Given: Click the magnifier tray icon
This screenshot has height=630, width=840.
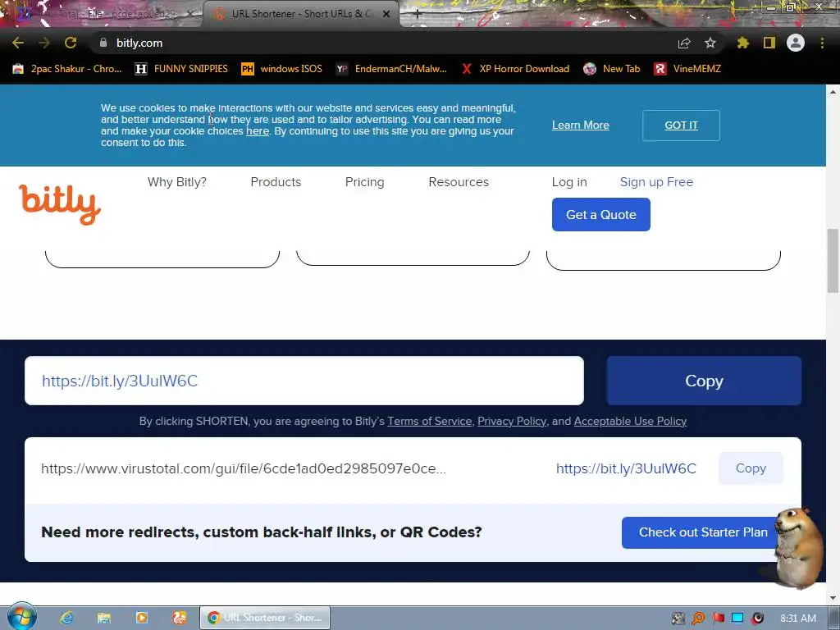Looking at the screenshot, I should (698, 619).
